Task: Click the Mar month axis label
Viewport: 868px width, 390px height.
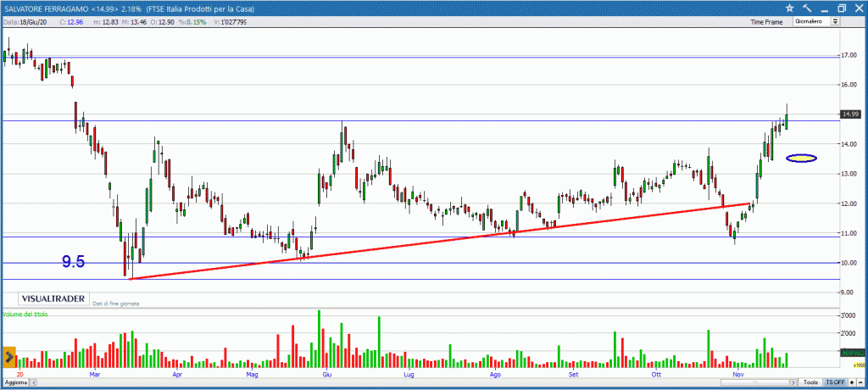Action: [x=95, y=375]
